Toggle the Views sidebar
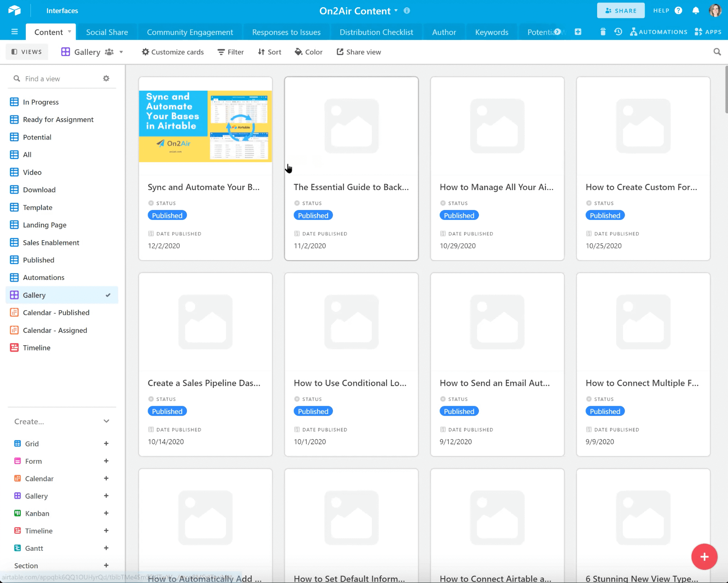Screen dimensions: 728x583 [x=27, y=52]
